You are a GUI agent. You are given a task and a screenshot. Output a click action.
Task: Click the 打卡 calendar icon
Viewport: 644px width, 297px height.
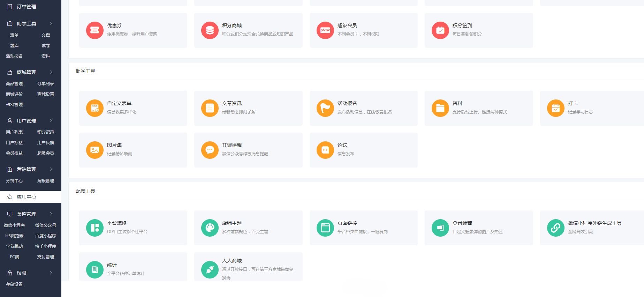(x=556, y=108)
